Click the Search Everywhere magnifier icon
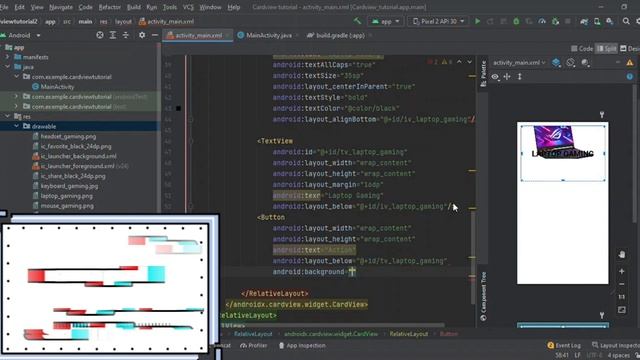640x360 pixels. (626, 21)
